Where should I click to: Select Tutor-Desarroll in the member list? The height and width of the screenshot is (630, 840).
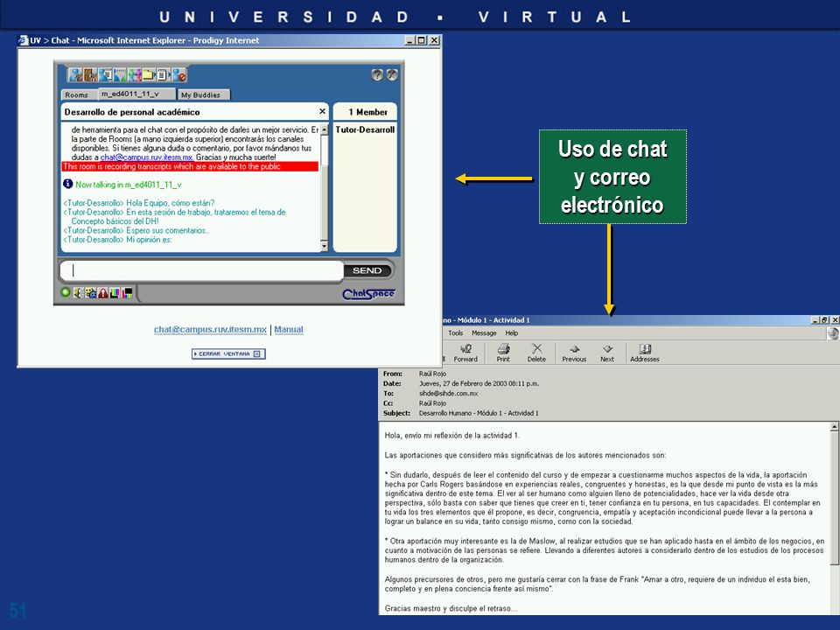[x=365, y=129]
